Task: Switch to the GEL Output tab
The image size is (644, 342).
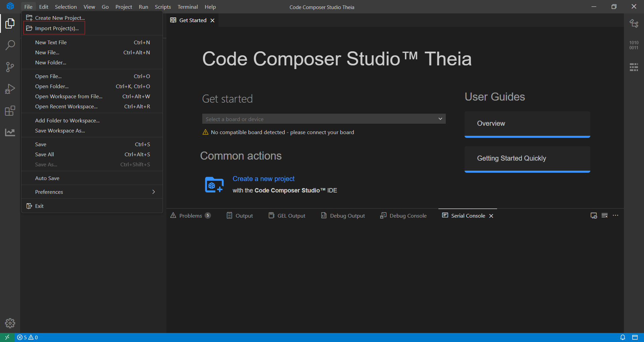Action: click(287, 216)
